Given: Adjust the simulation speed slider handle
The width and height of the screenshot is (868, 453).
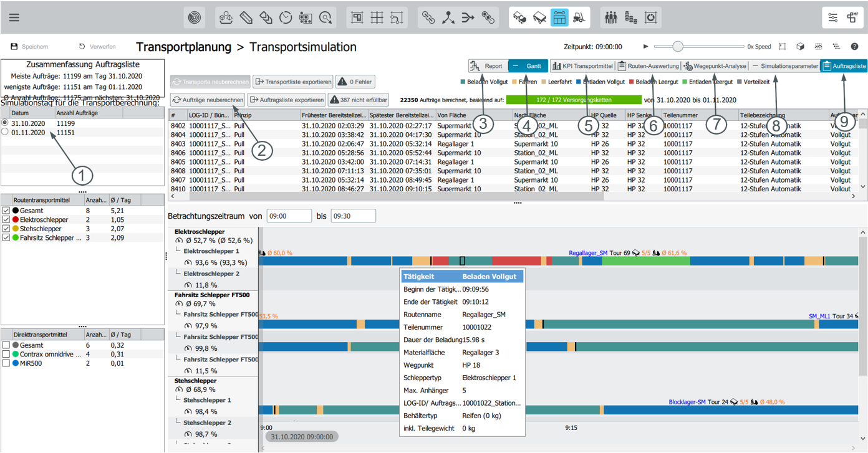Looking at the screenshot, I should [678, 46].
